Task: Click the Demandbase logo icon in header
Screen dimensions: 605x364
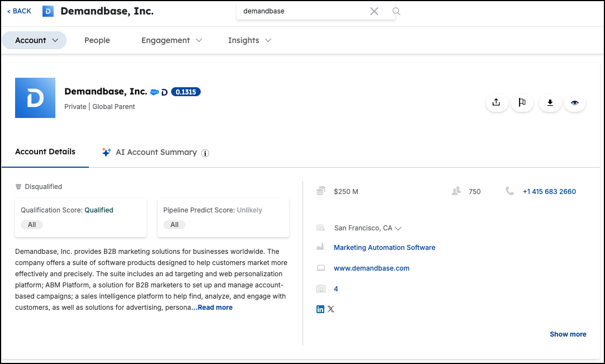Action: tap(48, 11)
